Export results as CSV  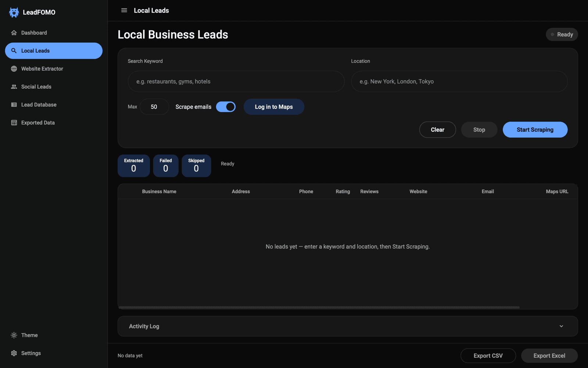point(488,356)
